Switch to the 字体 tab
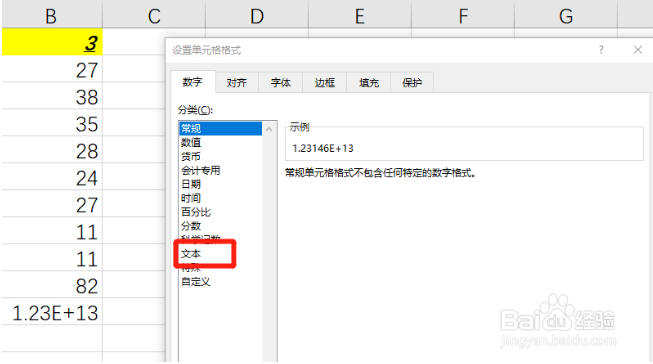This screenshot has height=364, width=653. [x=280, y=82]
